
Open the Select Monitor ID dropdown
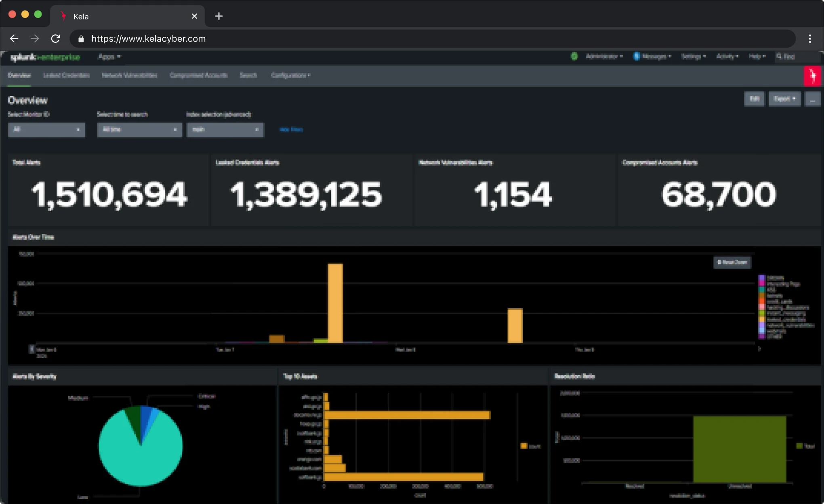46,130
